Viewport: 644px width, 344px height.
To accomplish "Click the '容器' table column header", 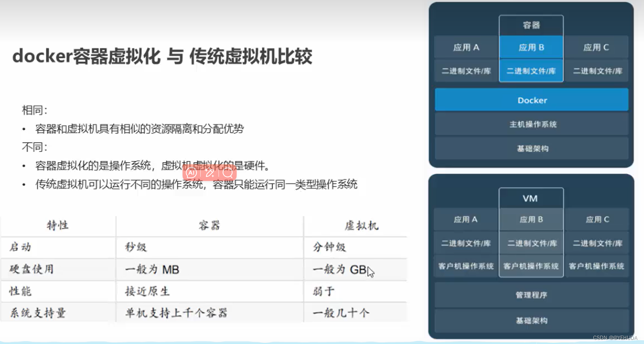I will (x=209, y=225).
